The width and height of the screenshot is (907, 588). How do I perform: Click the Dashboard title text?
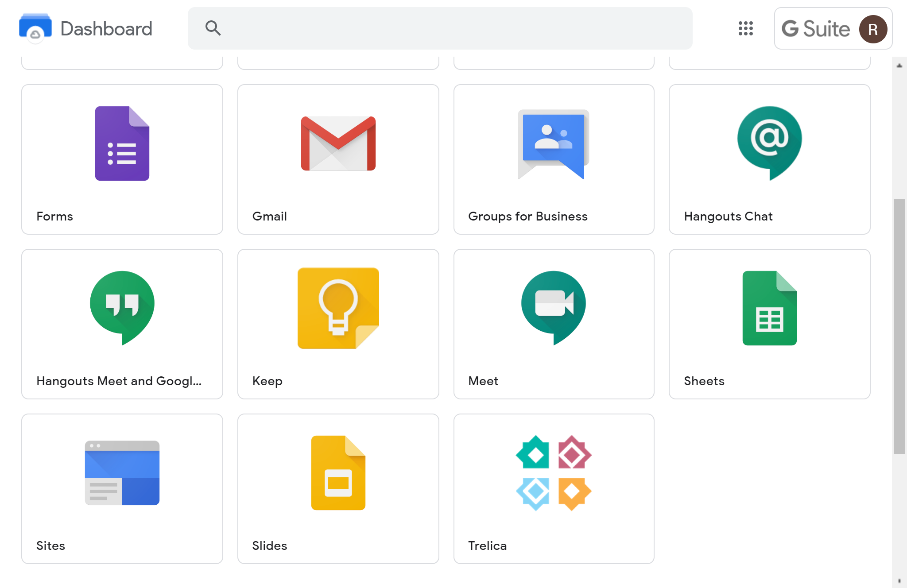coord(106,29)
